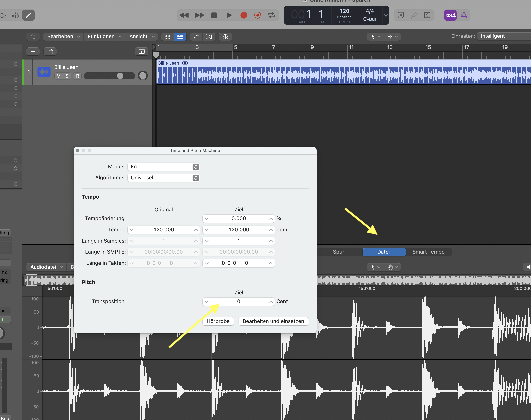Toggle the Flex icon
Viewport: 531px width, 420px height.
[209, 37]
